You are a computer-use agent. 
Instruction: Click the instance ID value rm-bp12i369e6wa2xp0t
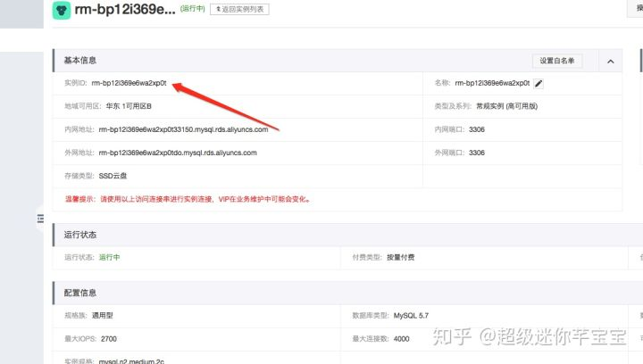point(129,83)
